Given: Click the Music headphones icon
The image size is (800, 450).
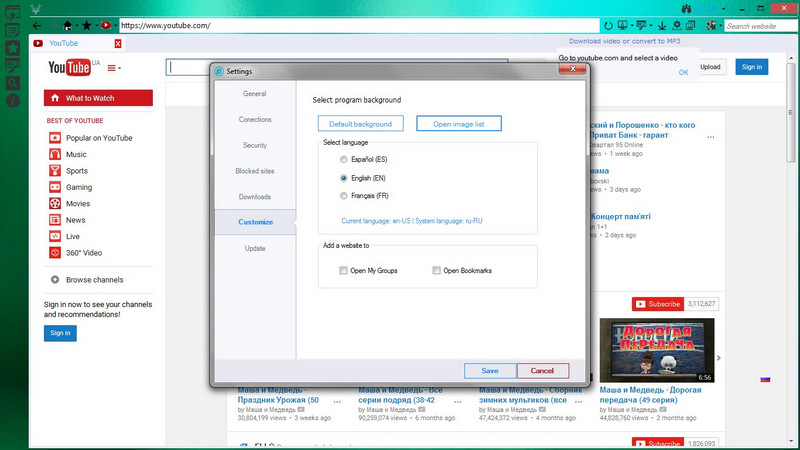Looking at the screenshot, I should 55,154.
